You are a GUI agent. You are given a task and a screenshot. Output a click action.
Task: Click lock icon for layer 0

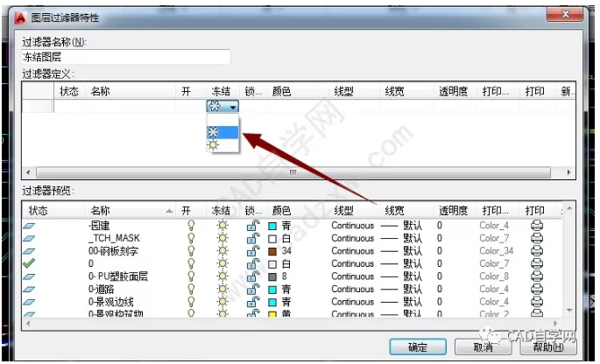coord(252,263)
